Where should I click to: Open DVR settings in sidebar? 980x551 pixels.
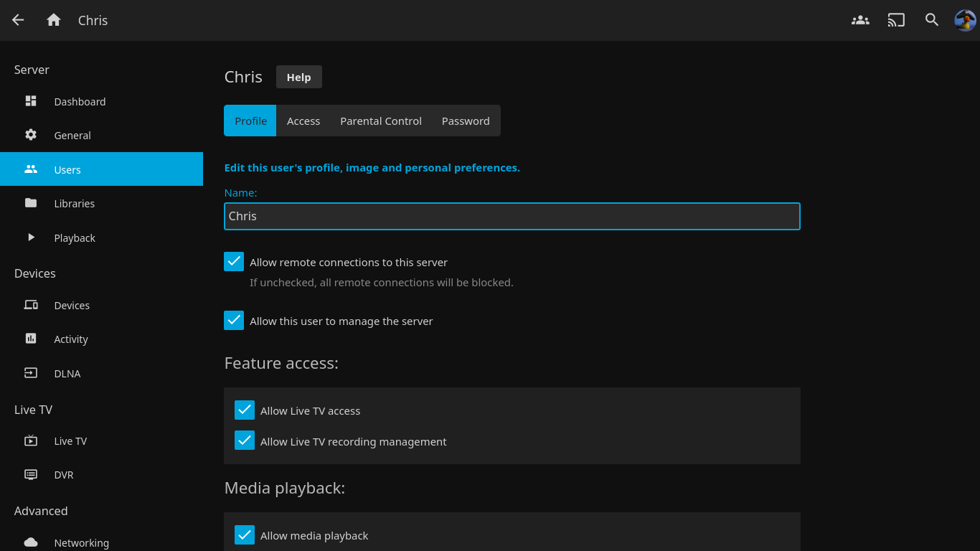click(x=64, y=475)
